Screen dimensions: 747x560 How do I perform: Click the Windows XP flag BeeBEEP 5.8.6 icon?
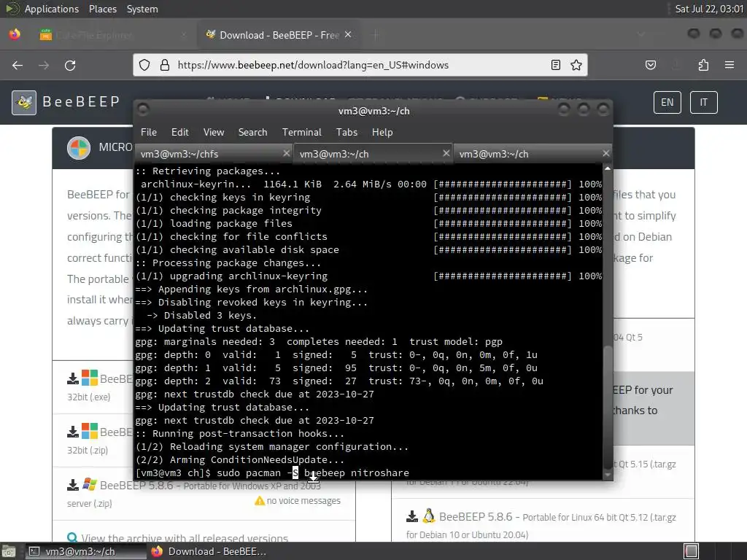pyautogui.click(x=90, y=485)
